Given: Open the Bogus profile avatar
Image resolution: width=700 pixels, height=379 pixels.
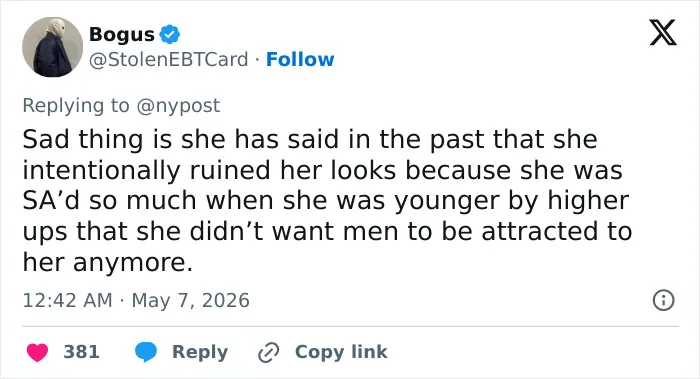Looking at the screenshot, I should point(52,47).
